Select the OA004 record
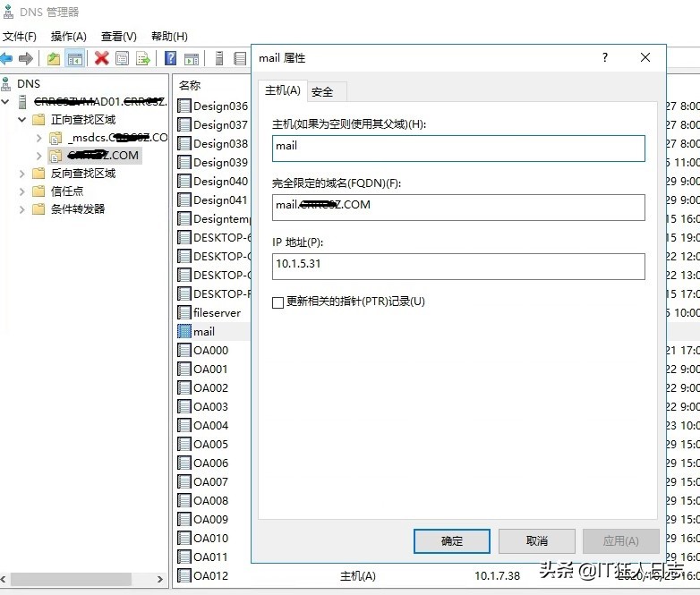The image size is (700, 595). coord(203,425)
